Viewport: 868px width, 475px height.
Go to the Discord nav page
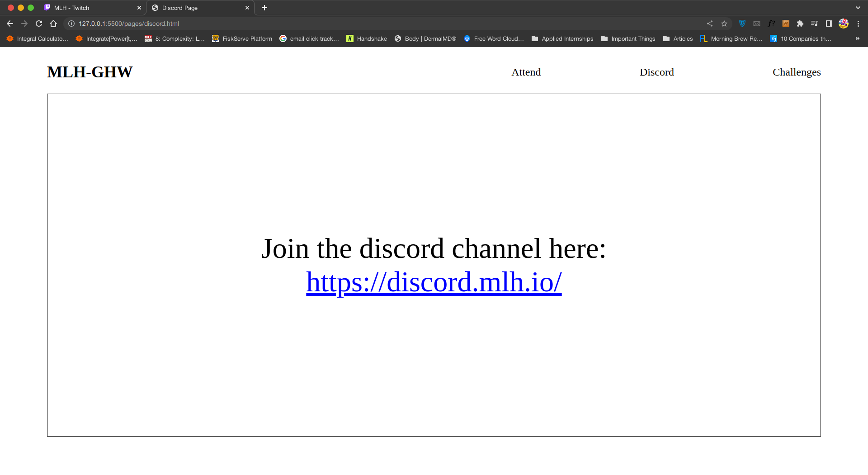[x=656, y=72]
